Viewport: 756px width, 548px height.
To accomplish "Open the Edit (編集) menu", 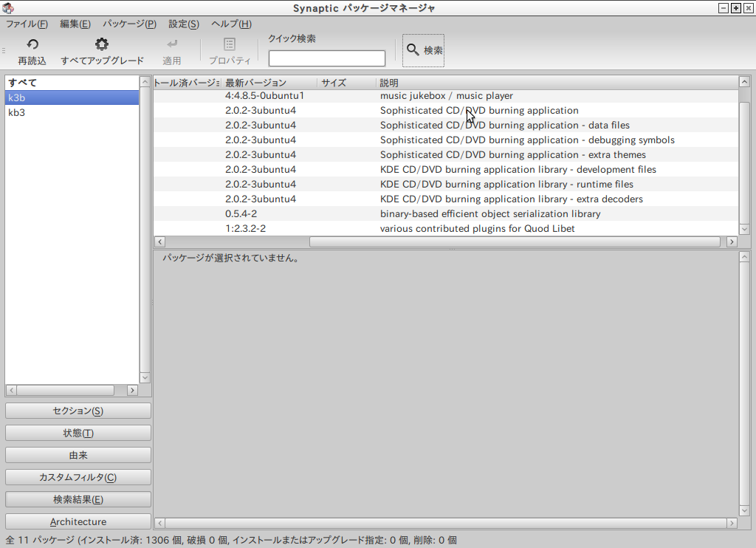I will click(75, 24).
